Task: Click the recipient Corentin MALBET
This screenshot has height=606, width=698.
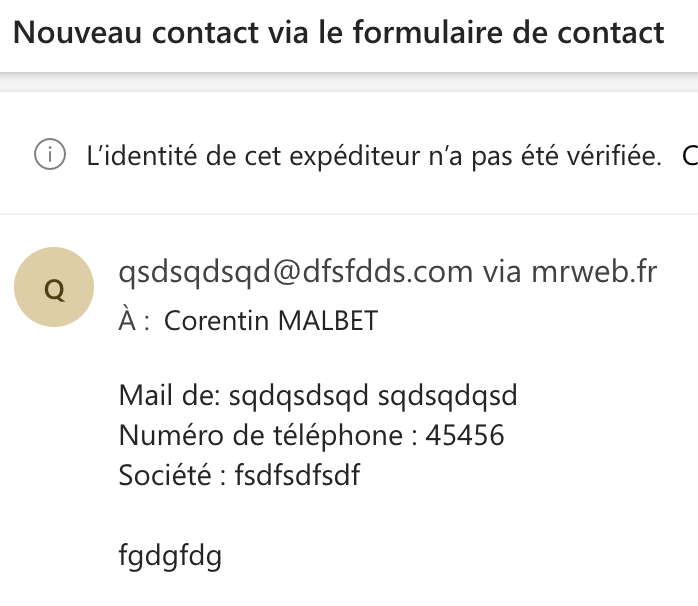Action: click(271, 321)
